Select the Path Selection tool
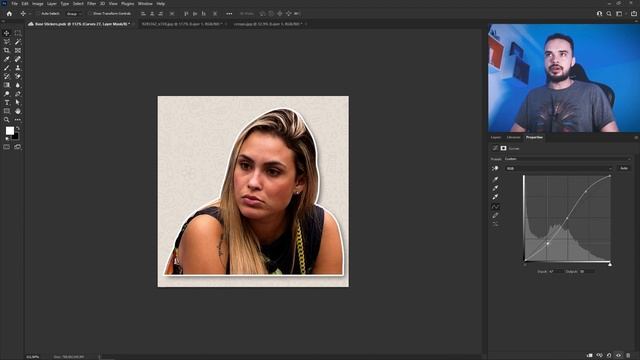This screenshot has height=360, width=640. click(18, 102)
